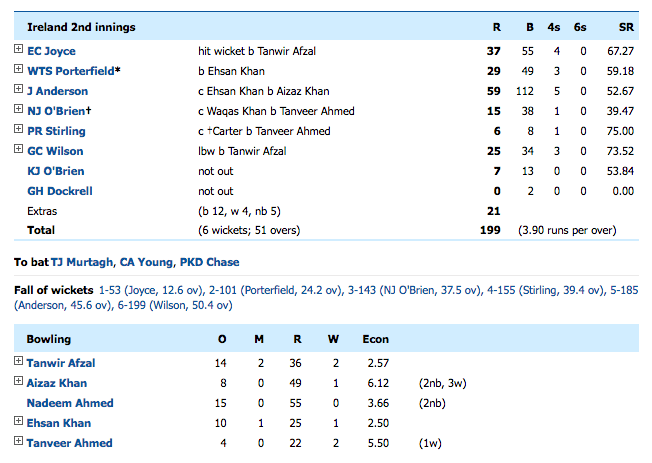Viewport: 652px width, 463px height.
Task: Expand GC Wilson batting details
Action: coord(19,150)
